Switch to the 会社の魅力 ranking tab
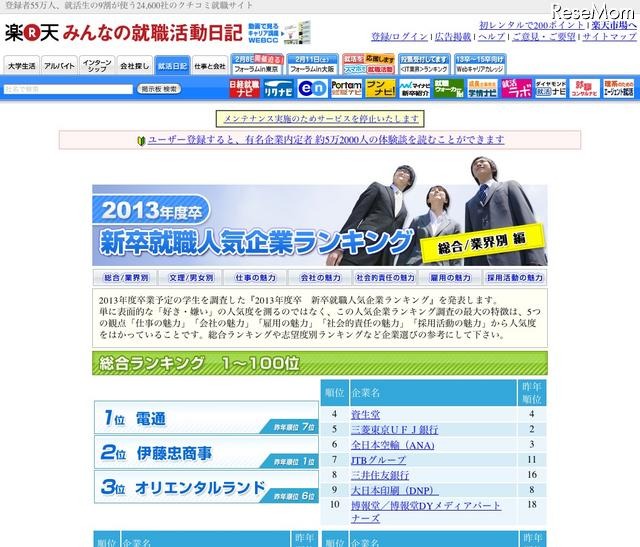Viewport: 640px width, 547px height. click(320, 278)
